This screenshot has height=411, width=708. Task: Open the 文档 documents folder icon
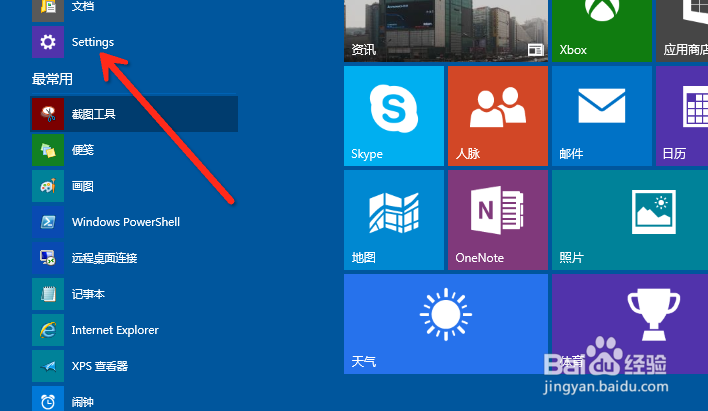(x=48, y=10)
